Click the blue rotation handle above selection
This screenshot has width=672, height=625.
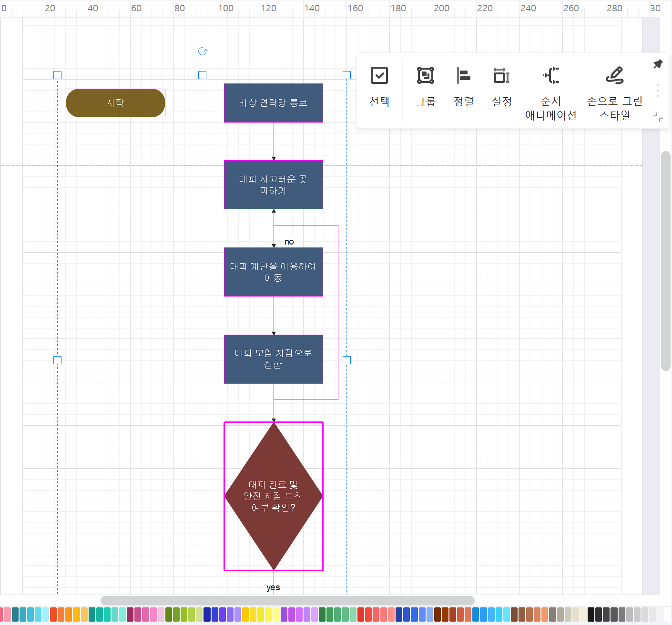(x=203, y=51)
